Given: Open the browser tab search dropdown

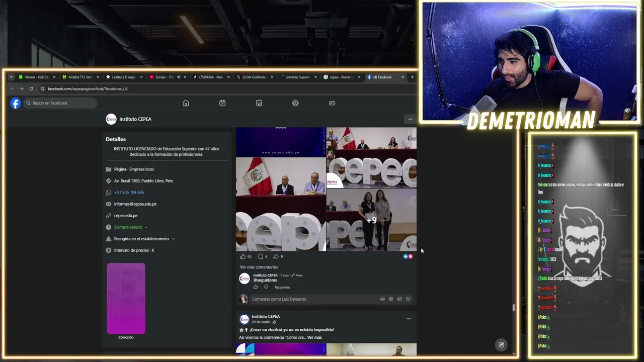Looking at the screenshot, I should point(11,77).
